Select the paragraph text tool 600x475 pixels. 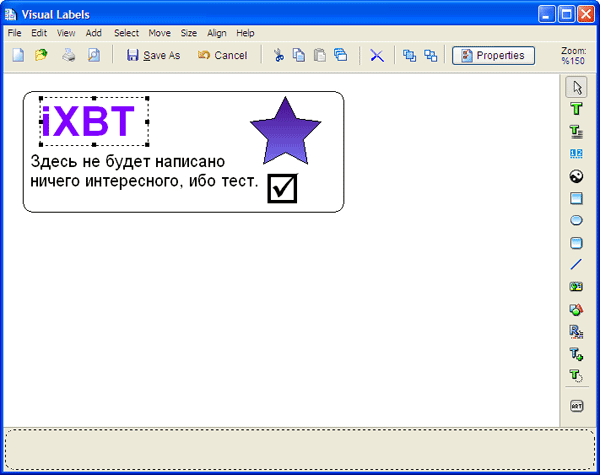(x=576, y=131)
